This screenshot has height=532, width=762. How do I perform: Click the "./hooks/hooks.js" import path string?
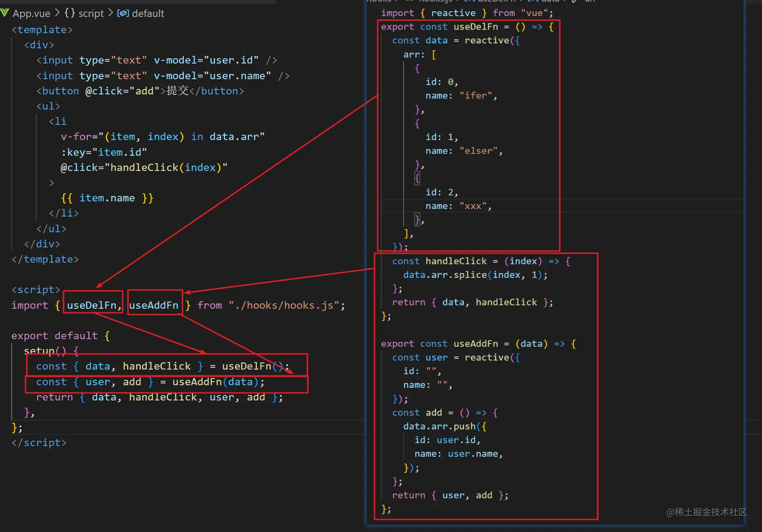pos(284,305)
